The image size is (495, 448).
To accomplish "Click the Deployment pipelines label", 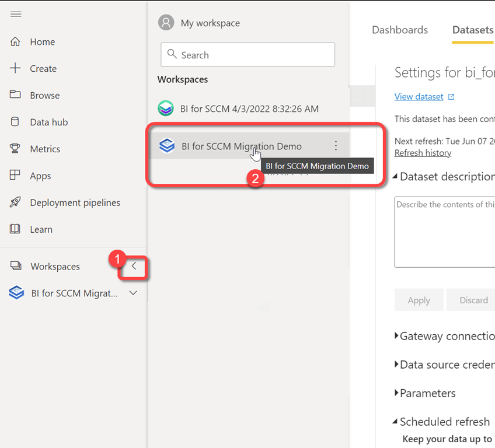I will point(75,203).
